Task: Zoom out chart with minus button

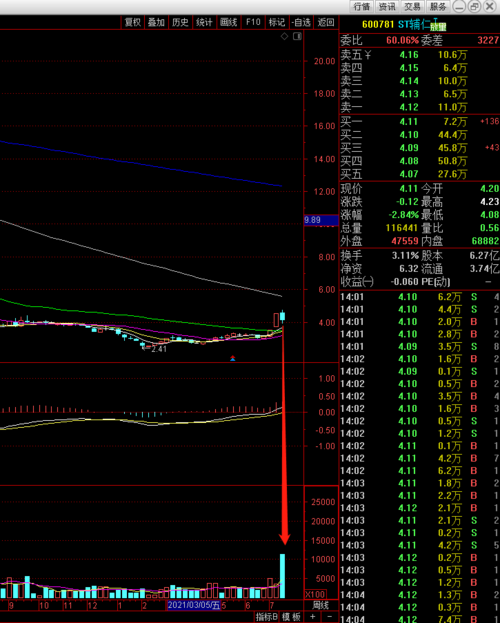Action: pyautogui.click(x=329, y=617)
